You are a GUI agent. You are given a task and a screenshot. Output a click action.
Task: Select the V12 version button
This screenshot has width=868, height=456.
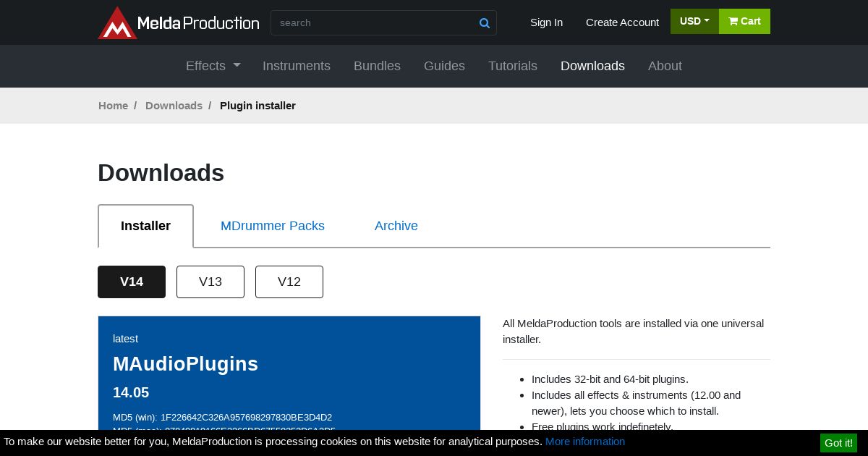click(289, 282)
